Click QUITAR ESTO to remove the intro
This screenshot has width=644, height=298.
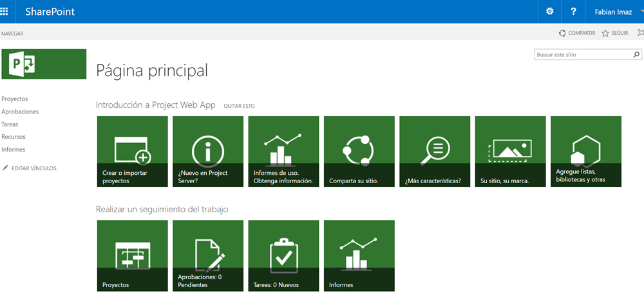click(239, 106)
